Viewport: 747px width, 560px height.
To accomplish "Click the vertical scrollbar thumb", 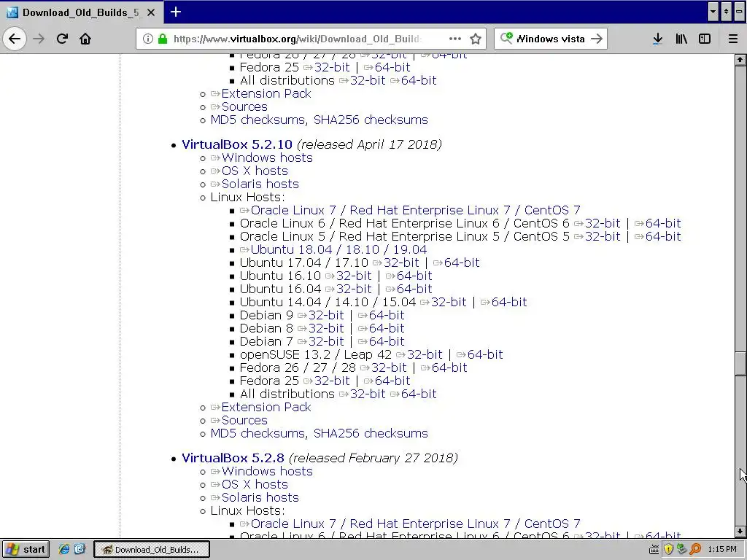I will pos(740,364).
